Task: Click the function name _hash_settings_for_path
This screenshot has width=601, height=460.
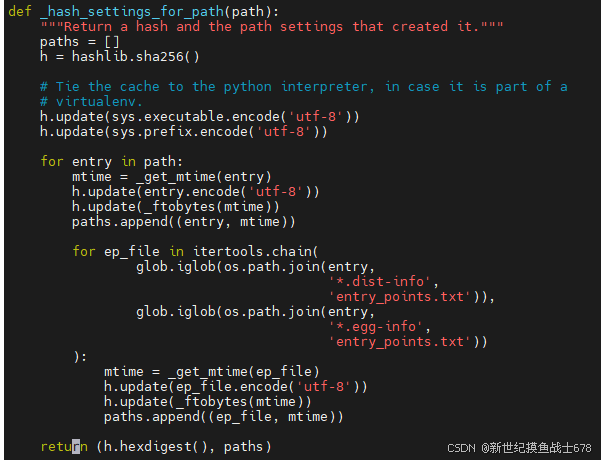Action: tap(132, 12)
